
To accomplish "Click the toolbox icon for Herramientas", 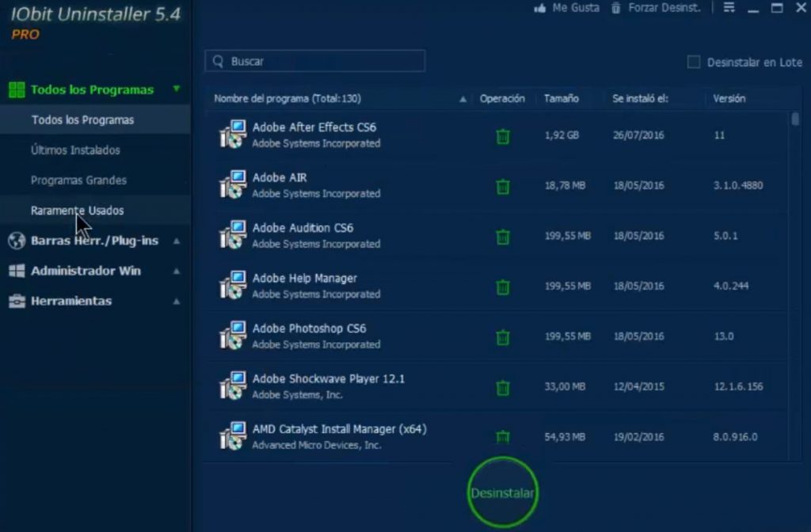I will point(17,301).
